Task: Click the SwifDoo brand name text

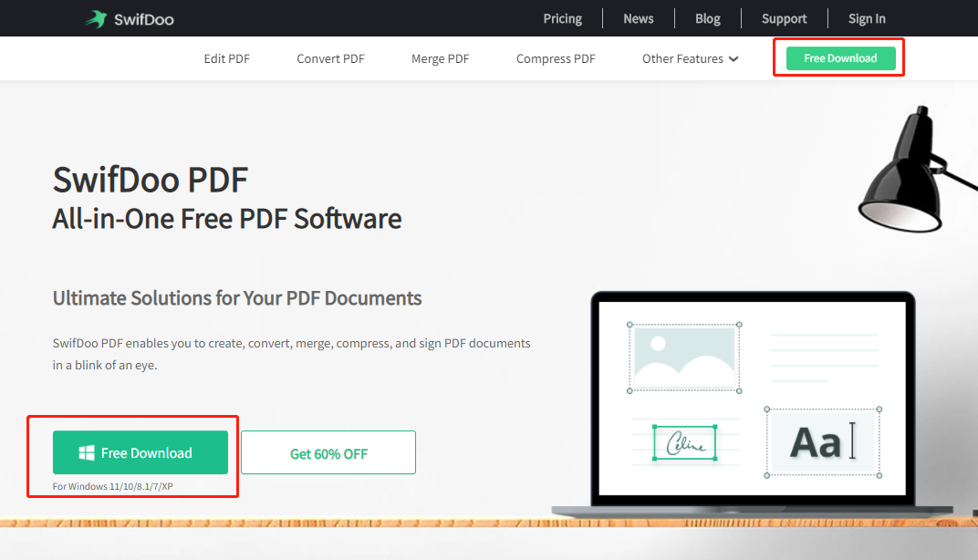Action: [x=143, y=19]
